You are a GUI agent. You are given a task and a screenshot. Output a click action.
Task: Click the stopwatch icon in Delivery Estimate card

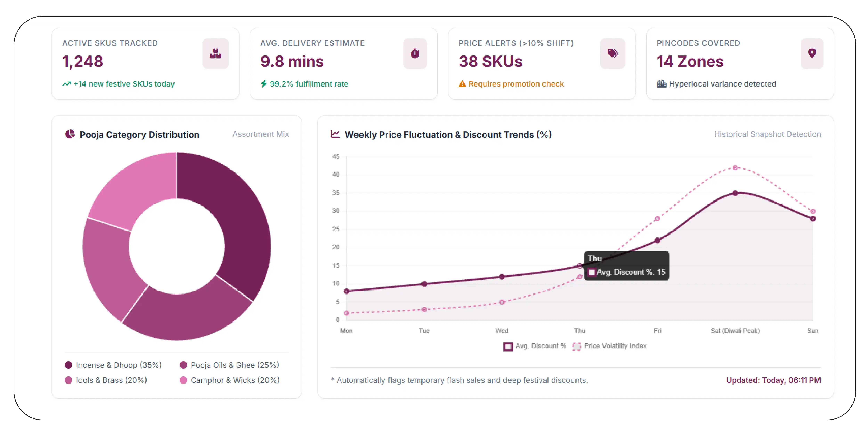pos(415,53)
